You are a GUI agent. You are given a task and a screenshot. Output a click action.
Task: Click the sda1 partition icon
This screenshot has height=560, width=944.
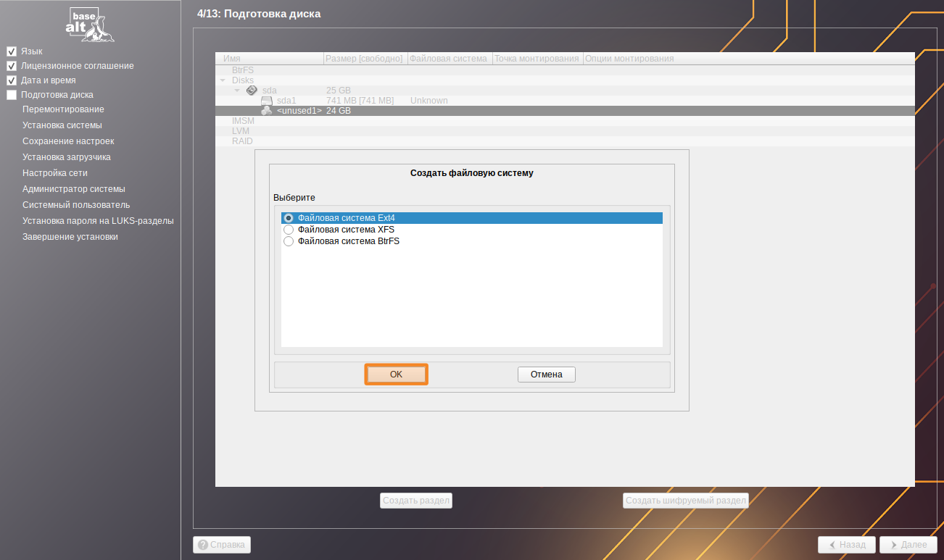point(267,101)
